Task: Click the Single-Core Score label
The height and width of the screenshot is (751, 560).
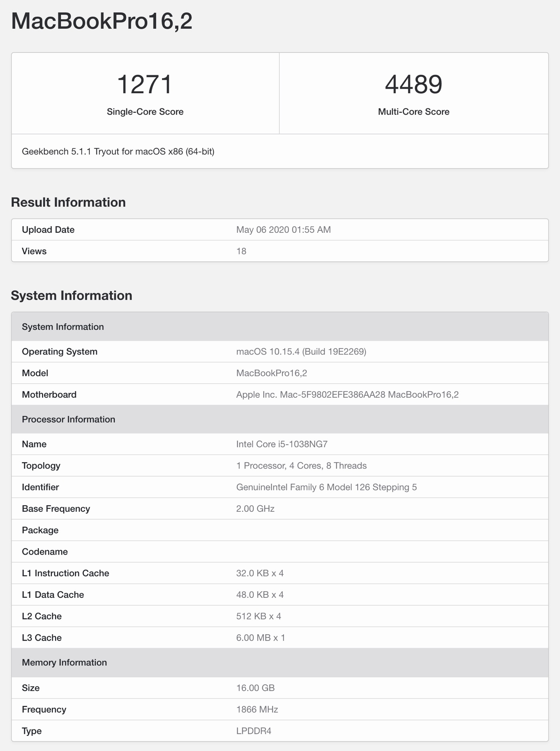Action: pos(145,112)
